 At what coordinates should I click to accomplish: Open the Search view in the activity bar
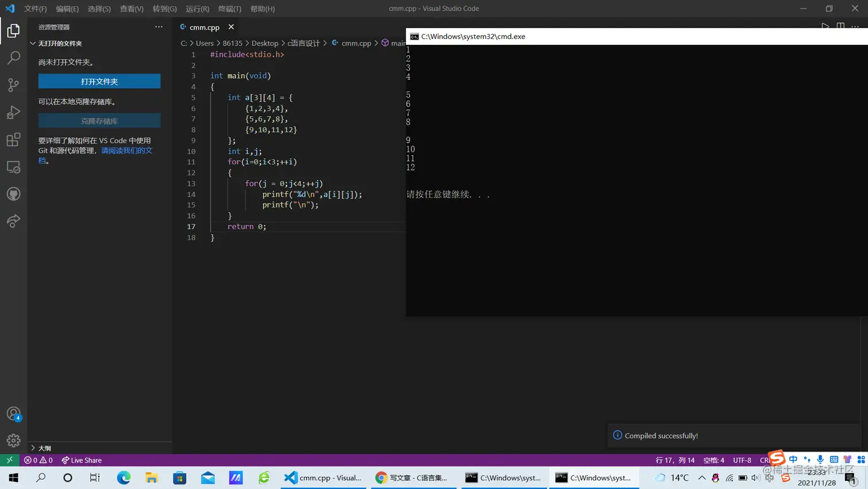tap(13, 57)
